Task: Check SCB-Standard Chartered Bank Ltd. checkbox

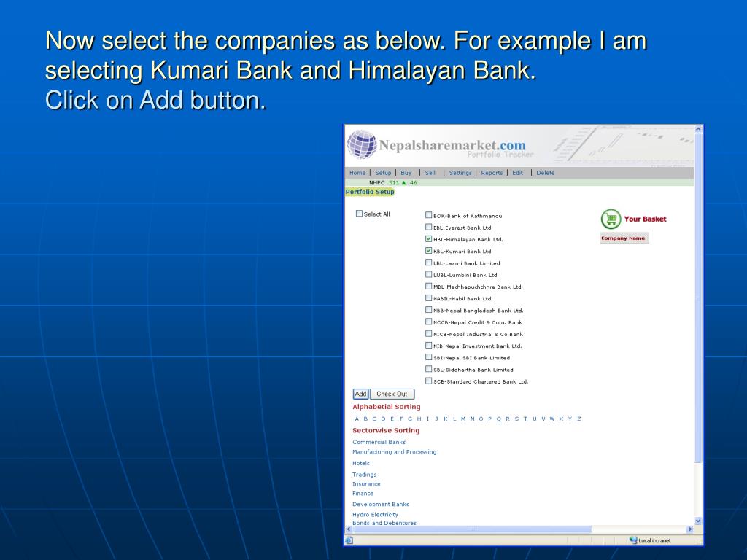Action: (428, 381)
